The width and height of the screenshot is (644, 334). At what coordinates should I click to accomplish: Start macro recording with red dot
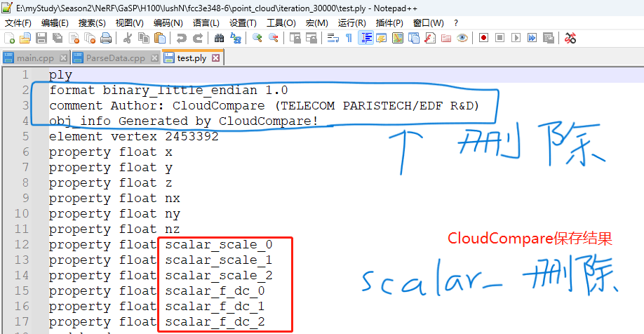point(484,38)
